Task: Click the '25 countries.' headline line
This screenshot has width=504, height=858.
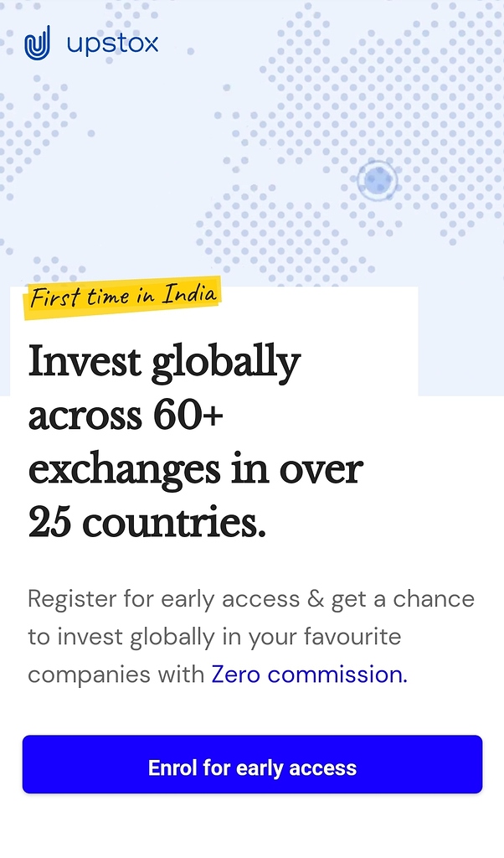Action: point(147,523)
